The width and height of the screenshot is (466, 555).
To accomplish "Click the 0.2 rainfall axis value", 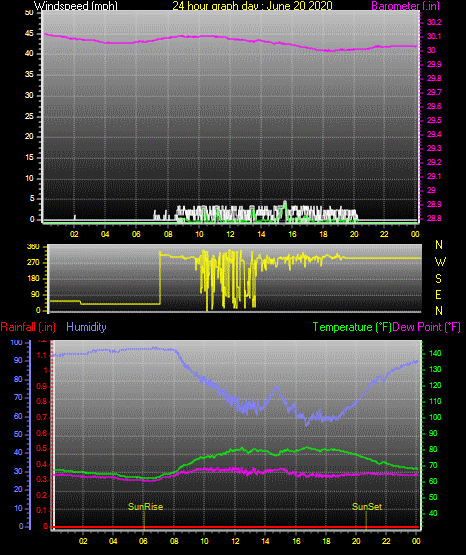I will [41, 495].
